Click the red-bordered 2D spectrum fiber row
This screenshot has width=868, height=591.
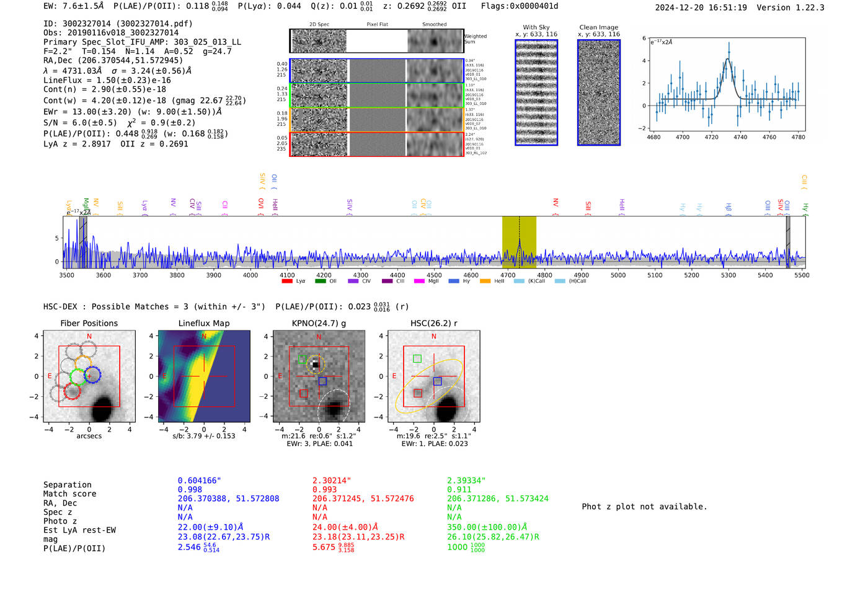tap(377, 144)
